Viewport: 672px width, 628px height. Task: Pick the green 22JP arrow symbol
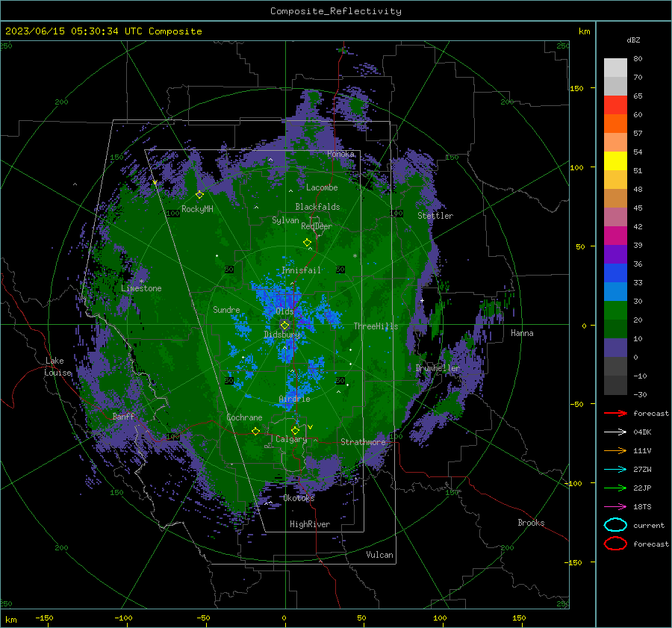615,488
